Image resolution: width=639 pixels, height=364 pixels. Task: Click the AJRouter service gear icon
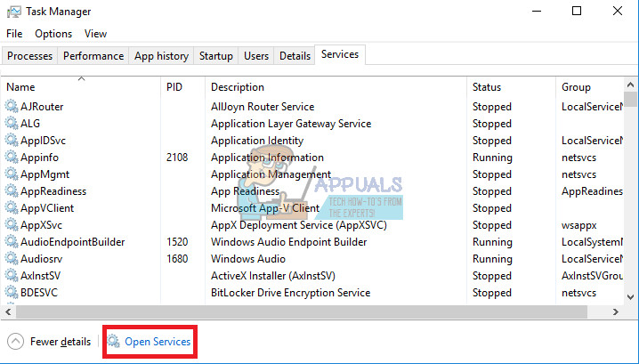pyautogui.click(x=12, y=107)
